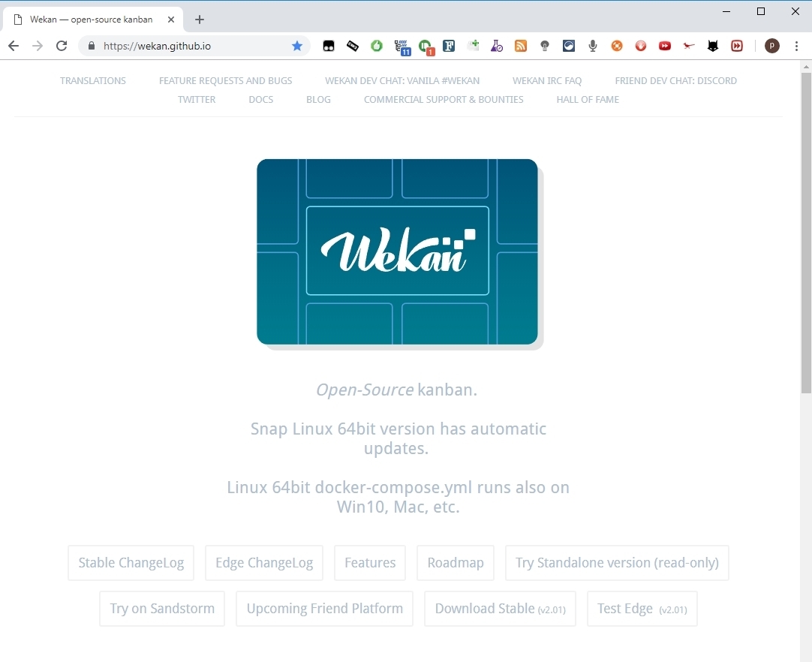Focus the address bar showing wekan.github.io
Image resolution: width=812 pixels, height=662 pixels.
pyautogui.click(x=196, y=46)
